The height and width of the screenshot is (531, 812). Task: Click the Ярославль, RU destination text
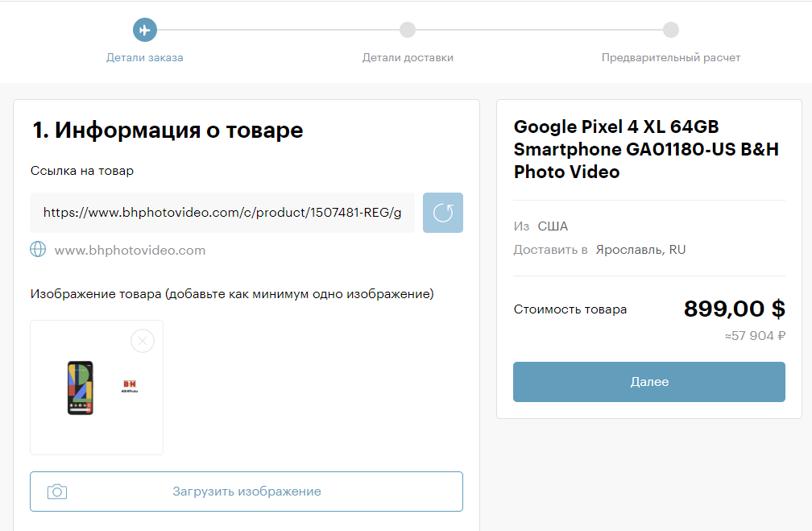640,250
